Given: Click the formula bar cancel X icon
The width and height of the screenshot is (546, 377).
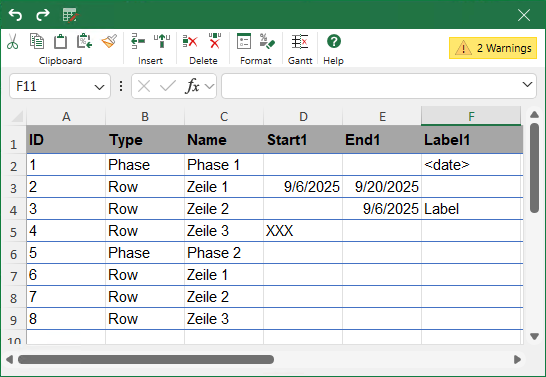Looking at the screenshot, I should click(144, 86).
